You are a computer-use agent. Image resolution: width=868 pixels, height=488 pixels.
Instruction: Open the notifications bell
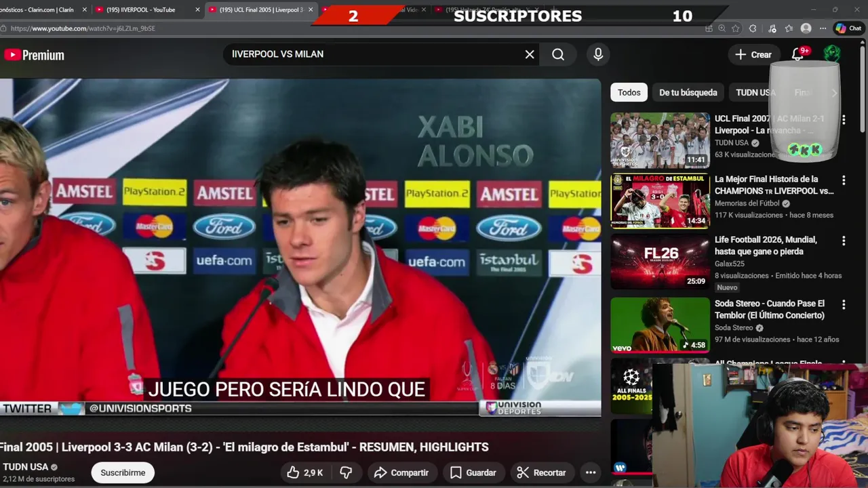point(798,54)
